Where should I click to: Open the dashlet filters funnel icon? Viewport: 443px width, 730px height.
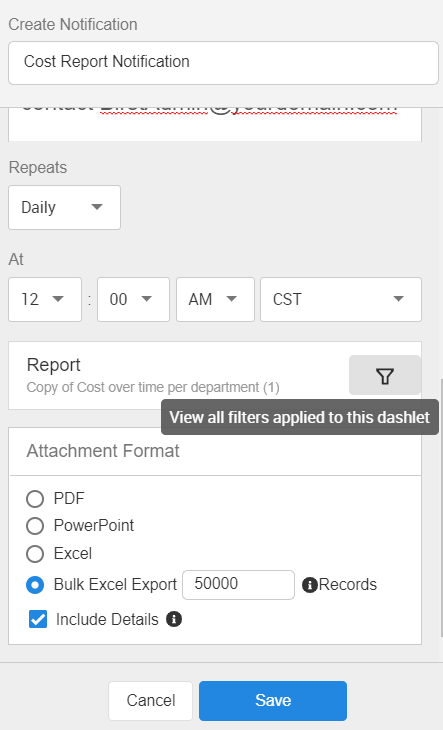point(385,375)
